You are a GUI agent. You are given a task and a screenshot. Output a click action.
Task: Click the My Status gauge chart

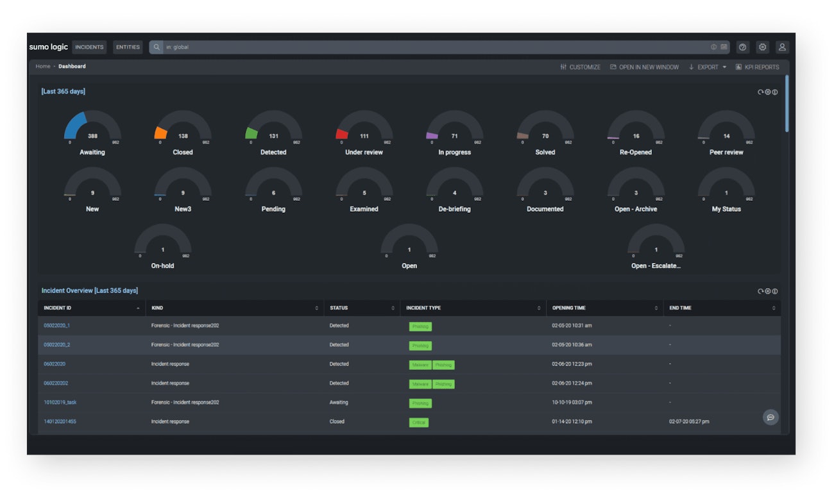point(726,185)
